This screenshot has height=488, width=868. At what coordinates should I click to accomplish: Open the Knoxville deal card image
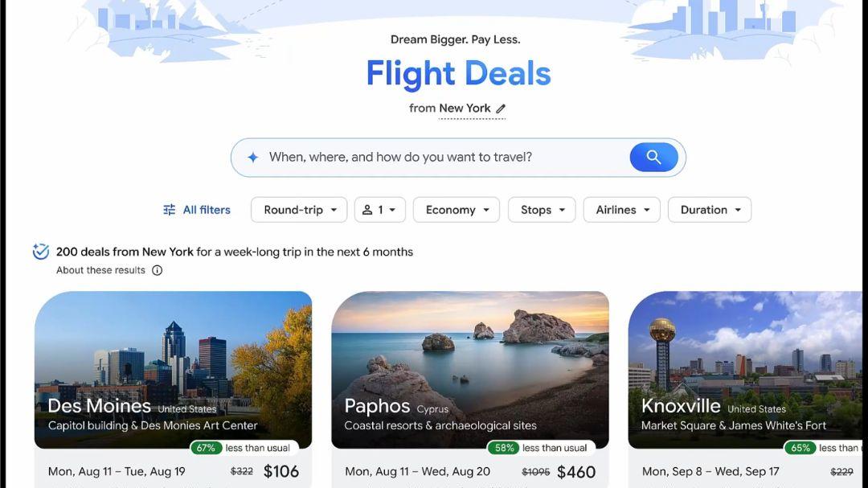pos(745,370)
